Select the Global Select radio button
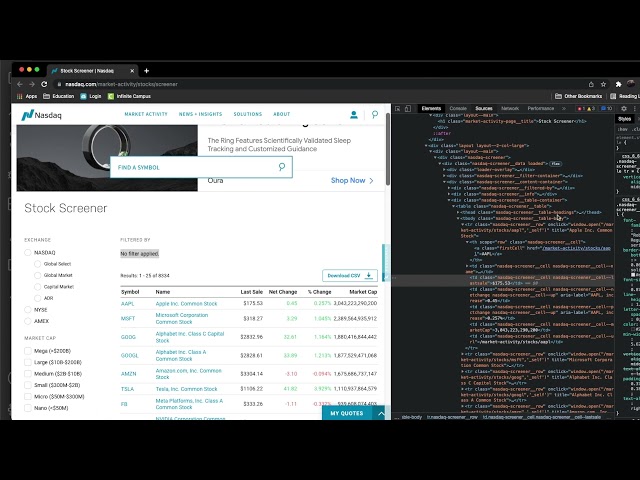This screenshot has width=640, height=480. (38, 264)
